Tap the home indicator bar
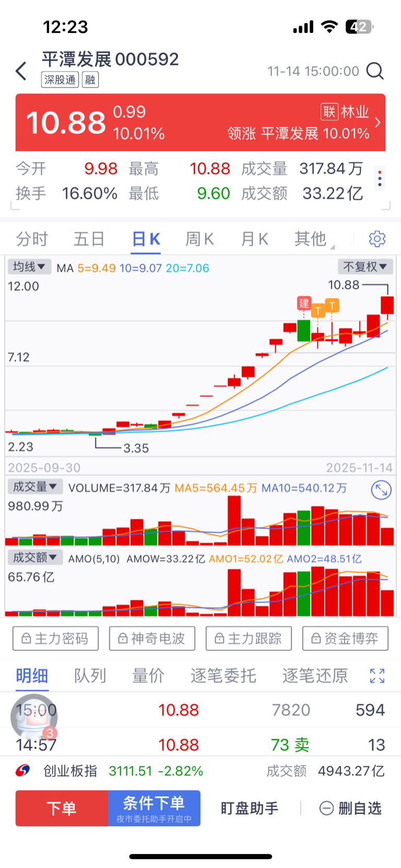The width and height of the screenshot is (401, 868). 200,857
